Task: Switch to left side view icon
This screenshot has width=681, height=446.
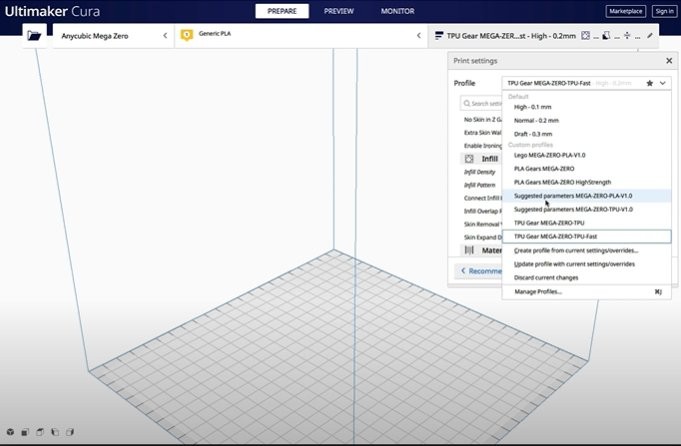Action: (x=56, y=433)
